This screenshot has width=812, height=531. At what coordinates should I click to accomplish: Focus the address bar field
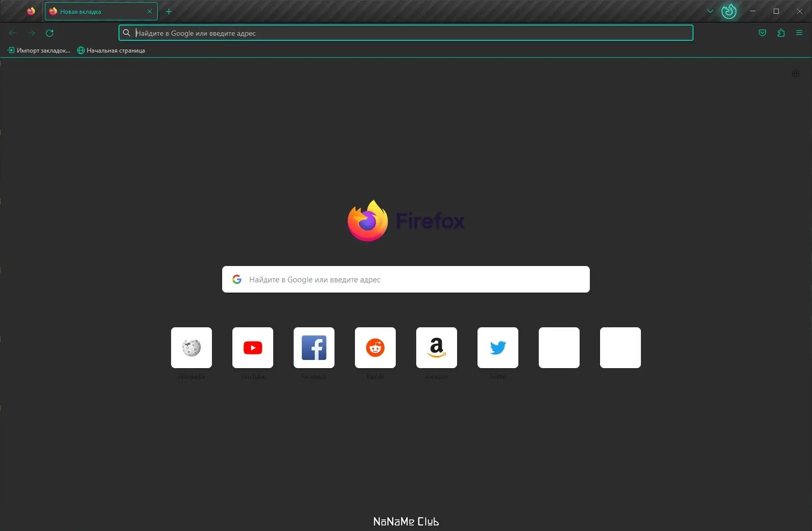406,33
